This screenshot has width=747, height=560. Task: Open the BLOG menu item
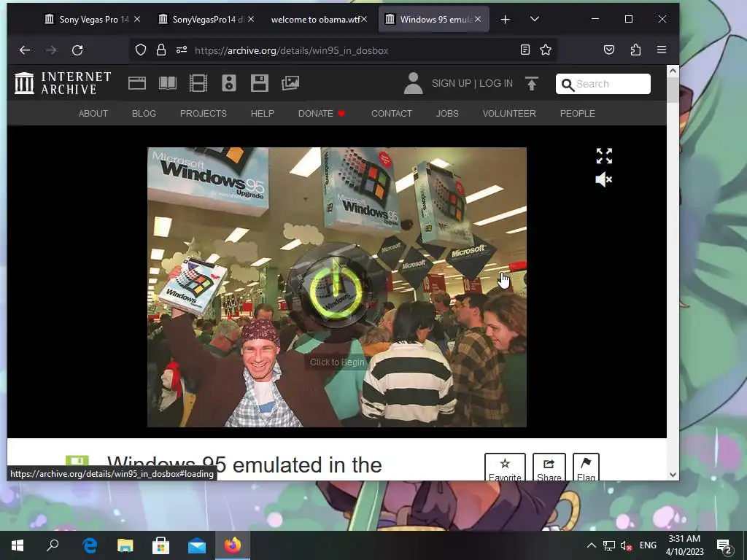(x=144, y=114)
